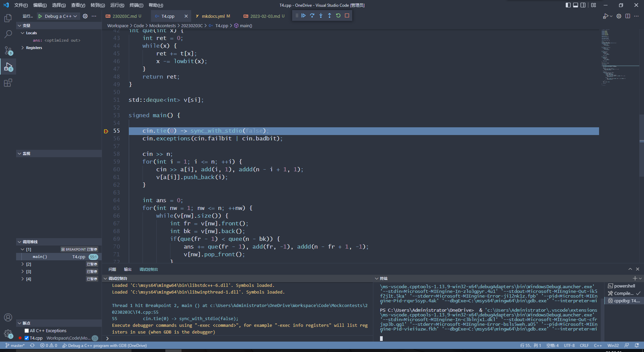644x352 pixels.
Task: Click the debug Step Into button
Action: pyautogui.click(x=321, y=15)
